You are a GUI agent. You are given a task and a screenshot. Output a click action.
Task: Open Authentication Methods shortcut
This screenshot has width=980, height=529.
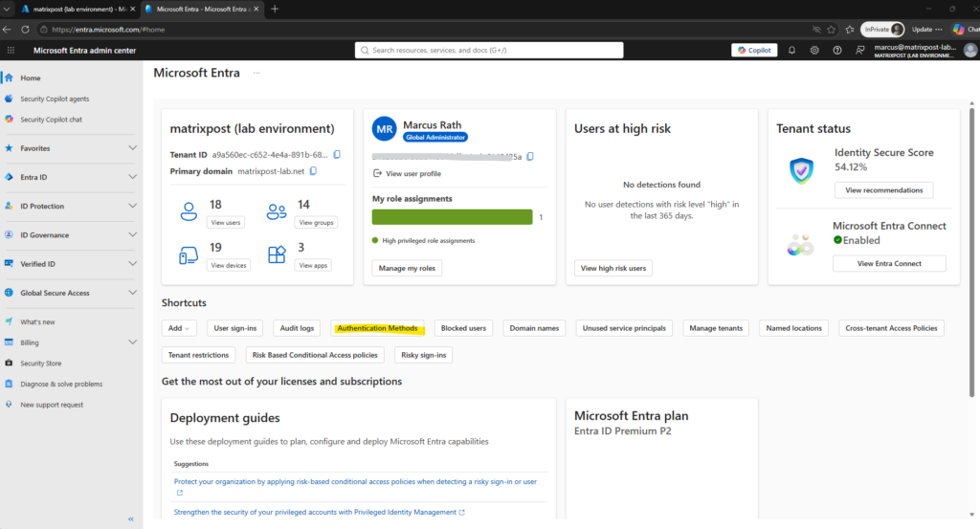[x=377, y=328]
